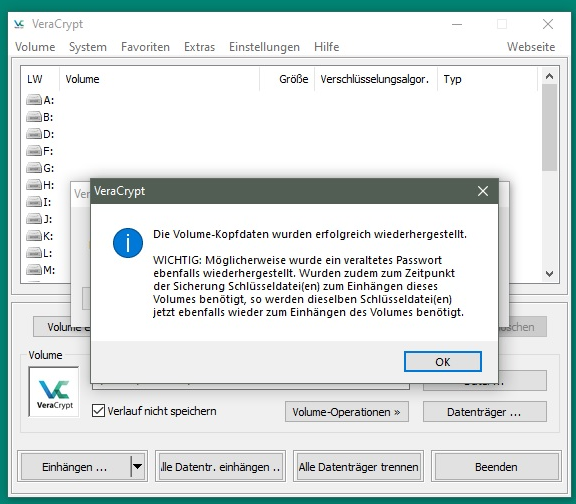Sort by Größe column header

(287, 79)
